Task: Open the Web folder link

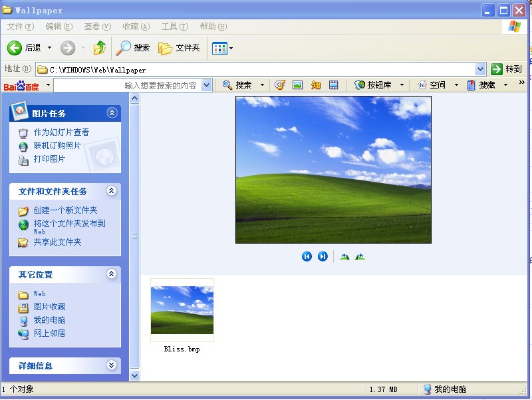Action: point(39,294)
